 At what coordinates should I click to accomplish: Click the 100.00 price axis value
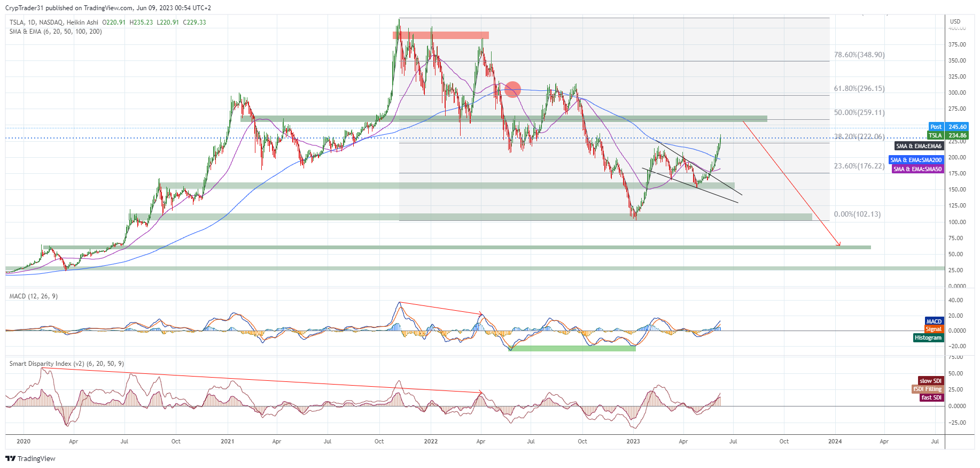click(957, 222)
